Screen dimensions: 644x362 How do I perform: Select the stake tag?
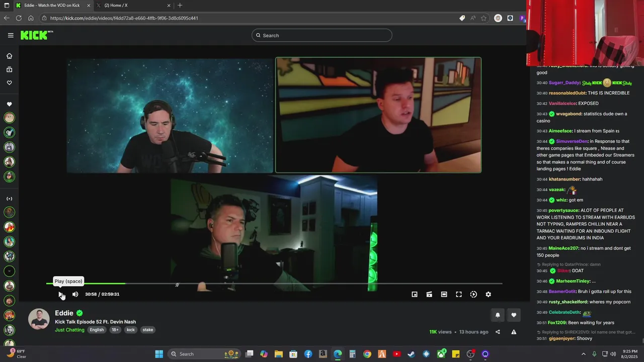pyautogui.click(x=147, y=330)
